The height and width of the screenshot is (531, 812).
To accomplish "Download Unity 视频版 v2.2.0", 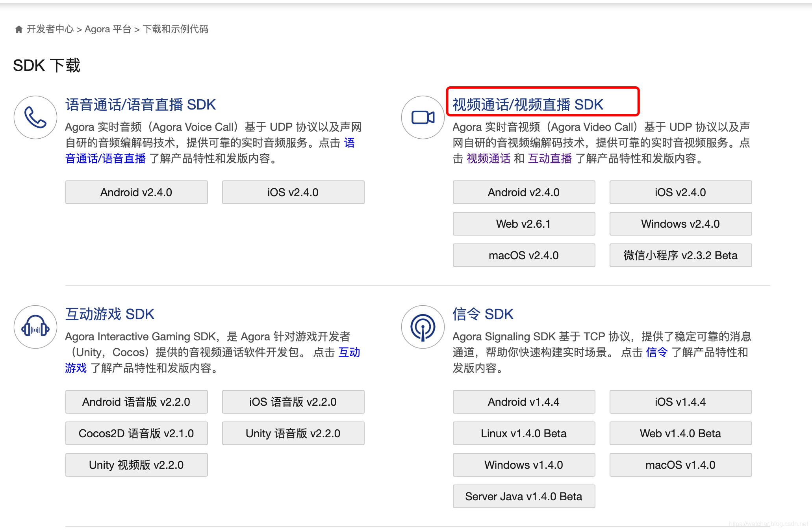I will point(136,465).
